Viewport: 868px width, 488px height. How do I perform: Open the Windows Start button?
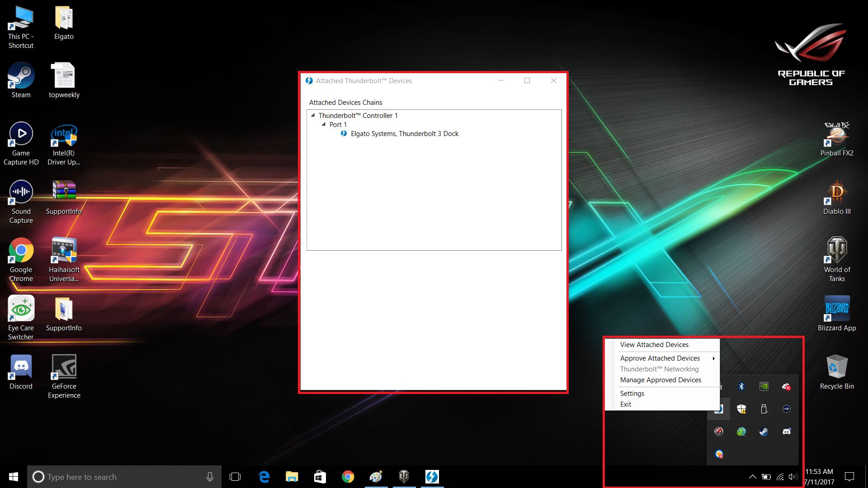(x=14, y=477)
